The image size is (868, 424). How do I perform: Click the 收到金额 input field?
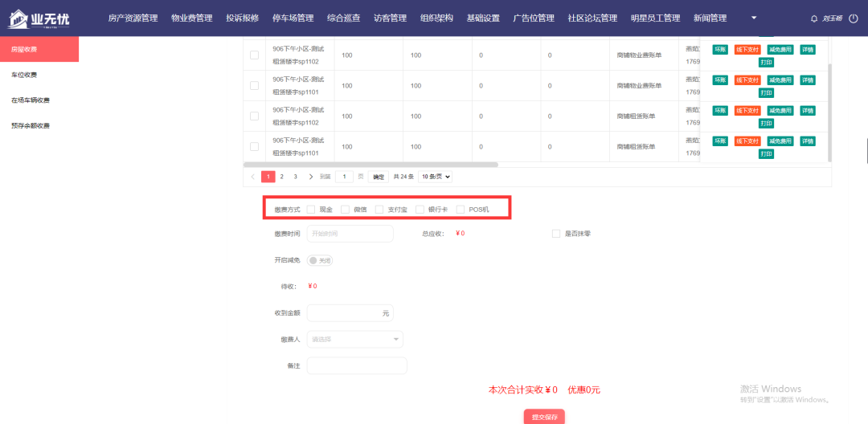pos(350,313)
